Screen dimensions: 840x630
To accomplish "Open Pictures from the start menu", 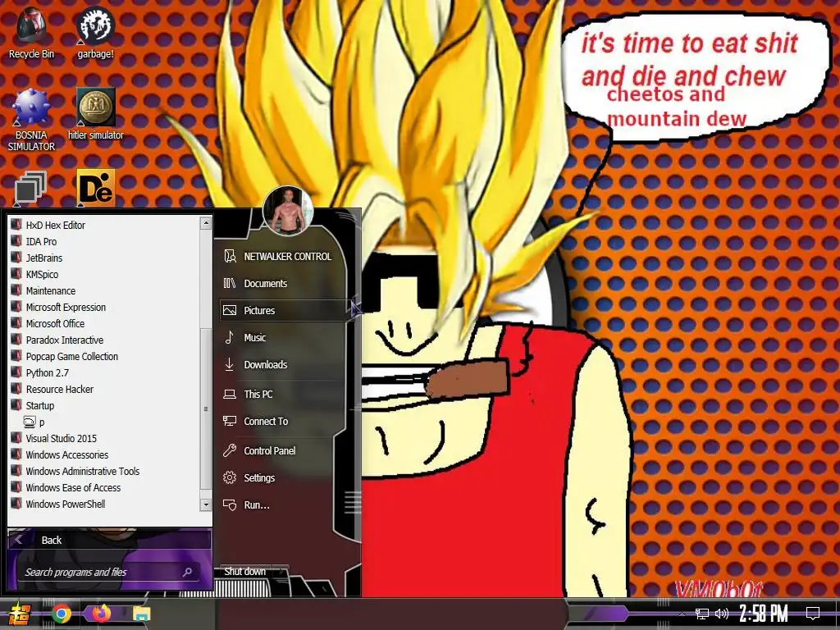I will [283, 310].
